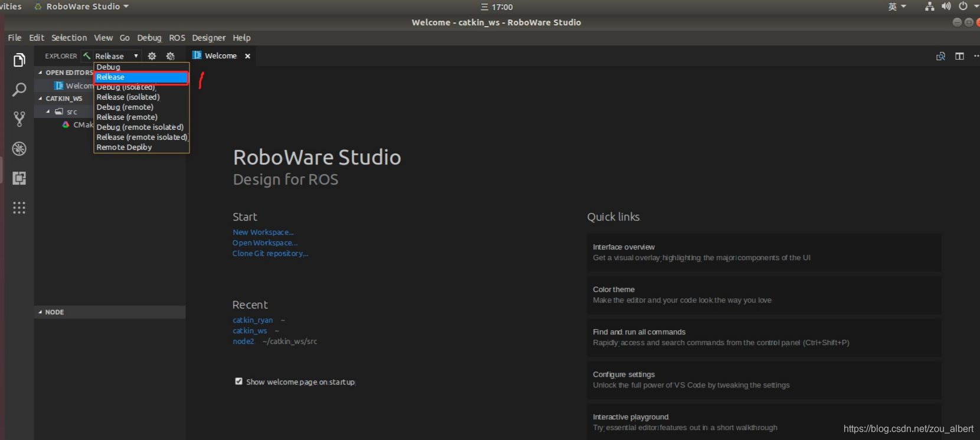
Task: Click the network icon in system tray
Action: 930,6
